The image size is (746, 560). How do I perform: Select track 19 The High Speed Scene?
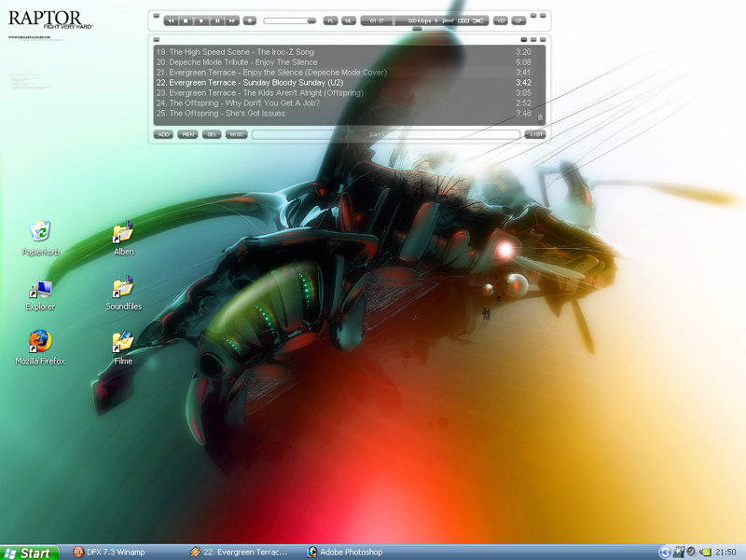pyautogui.click(x=343, y=52)
